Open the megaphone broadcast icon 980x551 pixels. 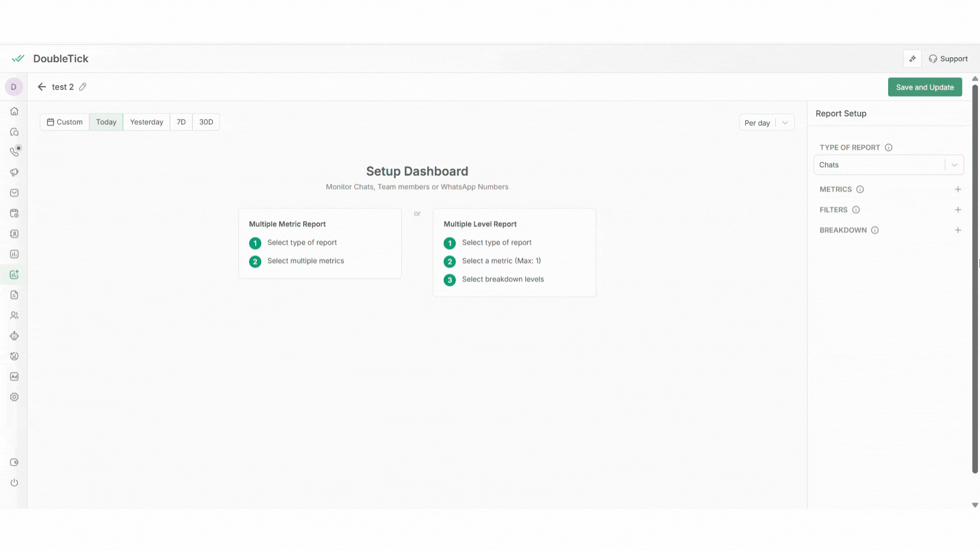[14, 172]
